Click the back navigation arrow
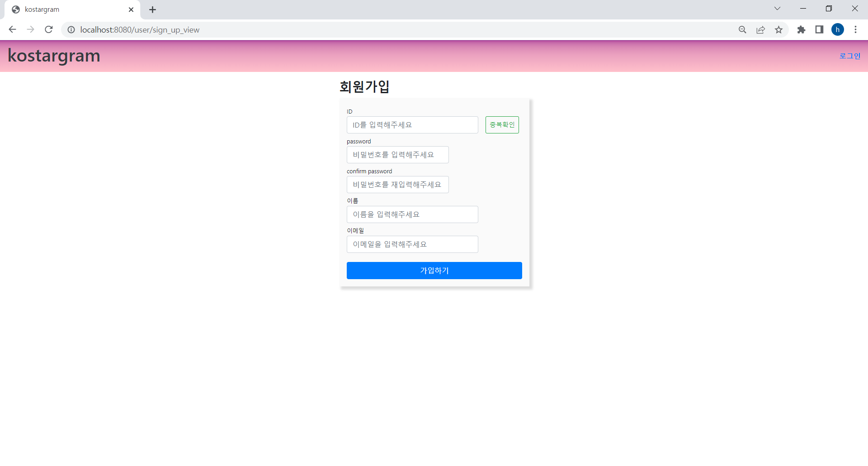 point(12,29)
